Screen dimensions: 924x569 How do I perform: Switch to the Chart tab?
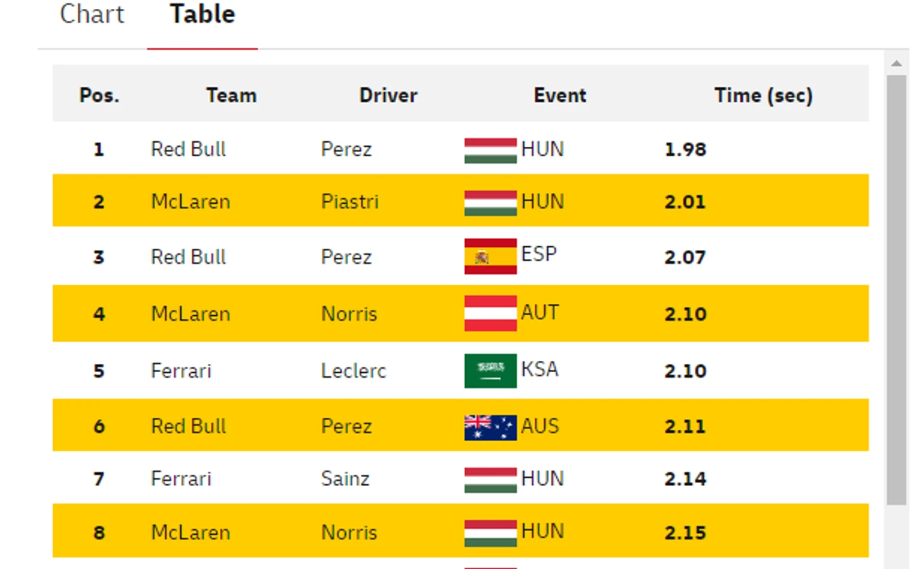[x=92, y=14]
